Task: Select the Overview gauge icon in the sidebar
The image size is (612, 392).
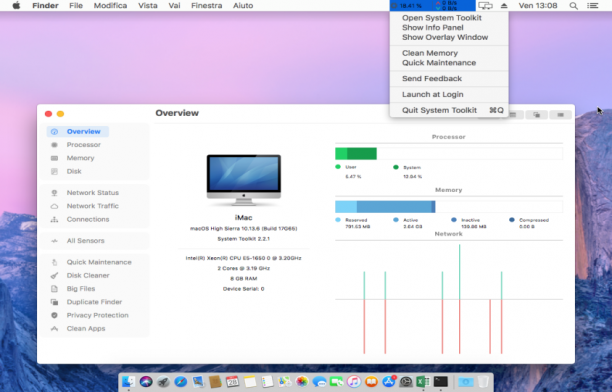Action: point(54,132)
